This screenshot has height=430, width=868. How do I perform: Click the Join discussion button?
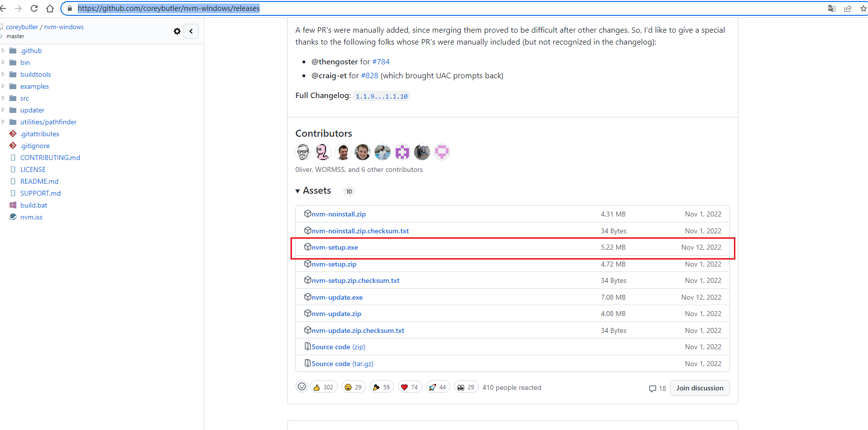click(700, 388)
